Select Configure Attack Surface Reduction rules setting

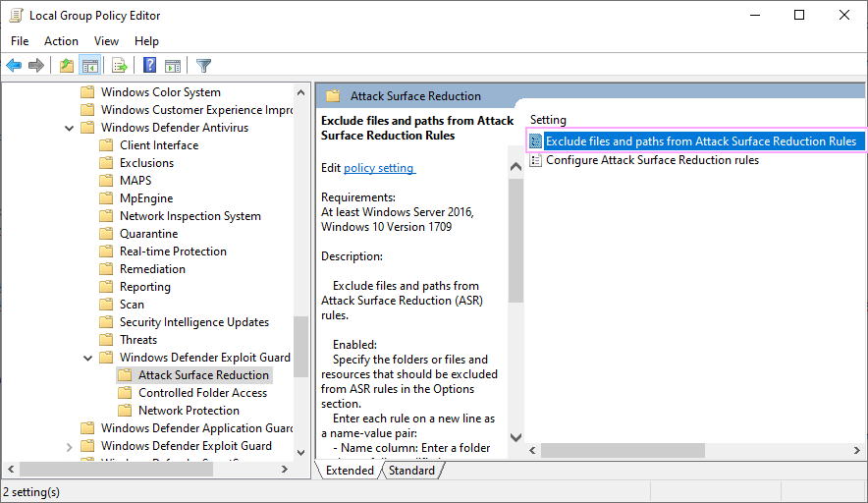652,160
